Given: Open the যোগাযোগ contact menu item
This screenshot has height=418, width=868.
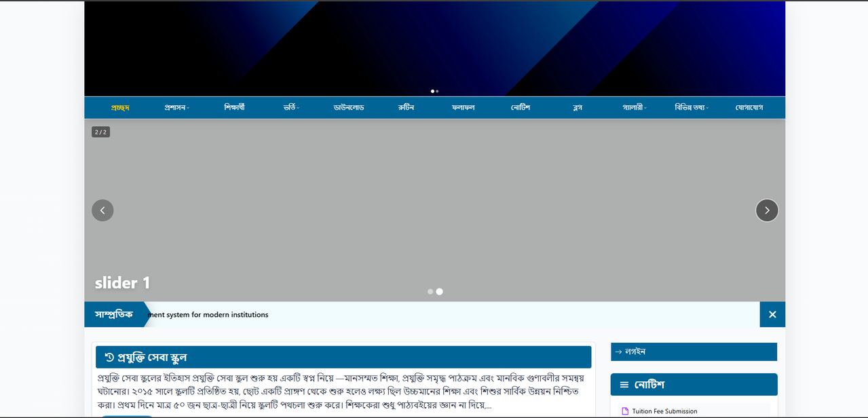Looking at the screenshot, I should [x=749, y=107].
